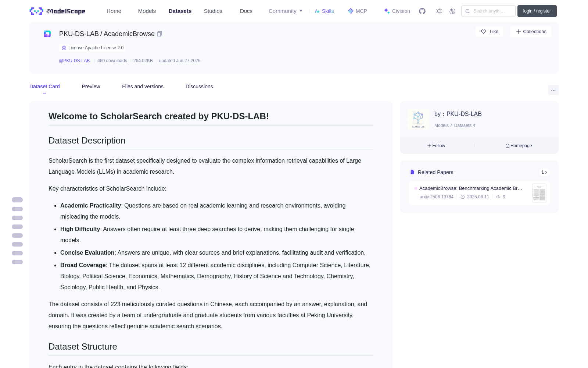This screenshot has height=368, width=588.
Task: Click the 'Concise Evaluation' bullet label
Action: pos(87,253)
